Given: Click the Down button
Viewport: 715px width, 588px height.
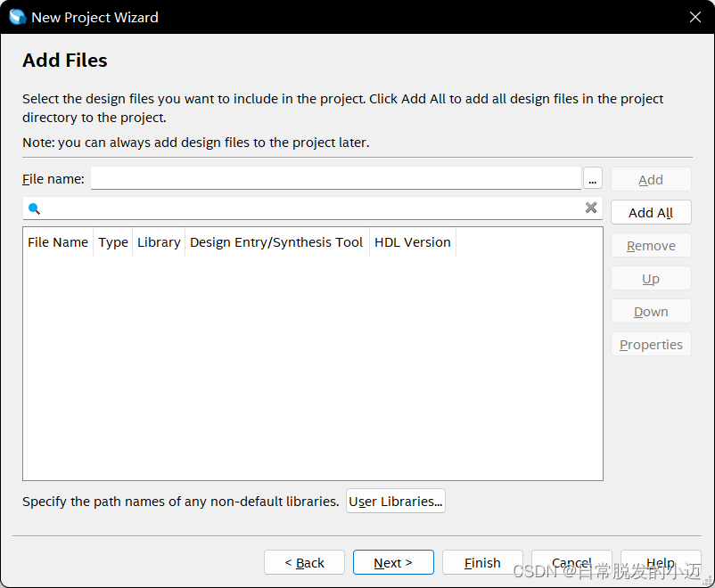Looking at the screenshot, I should (x=651, y=312).
